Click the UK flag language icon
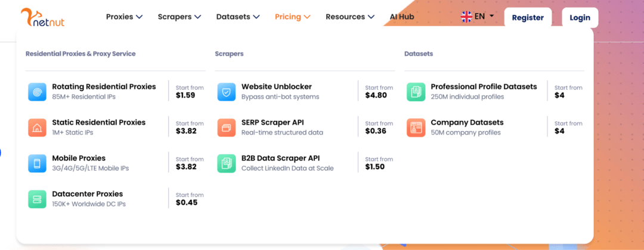This screenshot has height=250, width=644. 466,17
